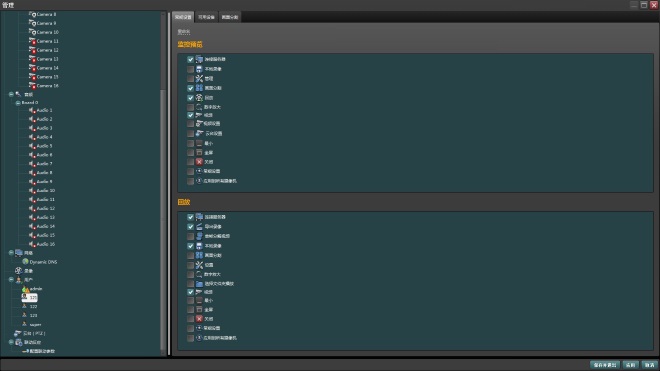This screenshot has width=660, height=371.
Task: Click the Camera 11 icon with red badge
Action: pyautogui.click(x=32, y=41)
